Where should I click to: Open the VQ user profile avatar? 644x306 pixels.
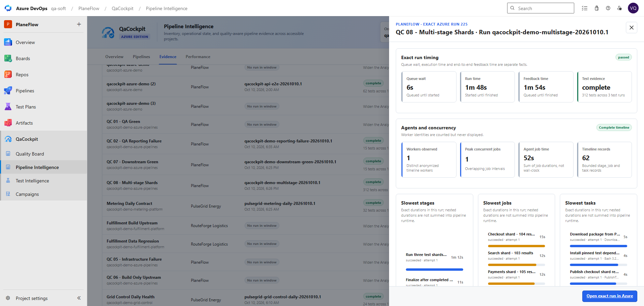point(633,8)
